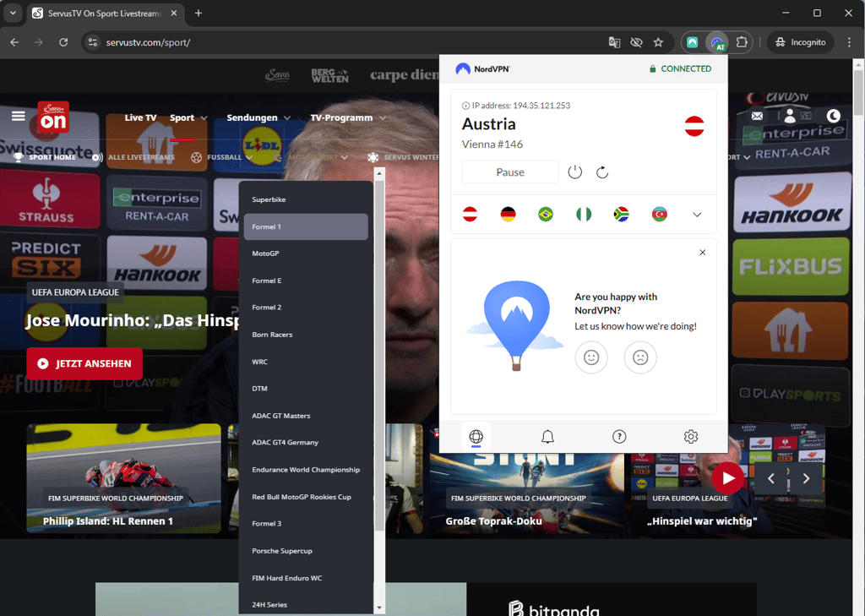Click the ServusTV On logo
865x616 pixels.
(x=53, y=117)
